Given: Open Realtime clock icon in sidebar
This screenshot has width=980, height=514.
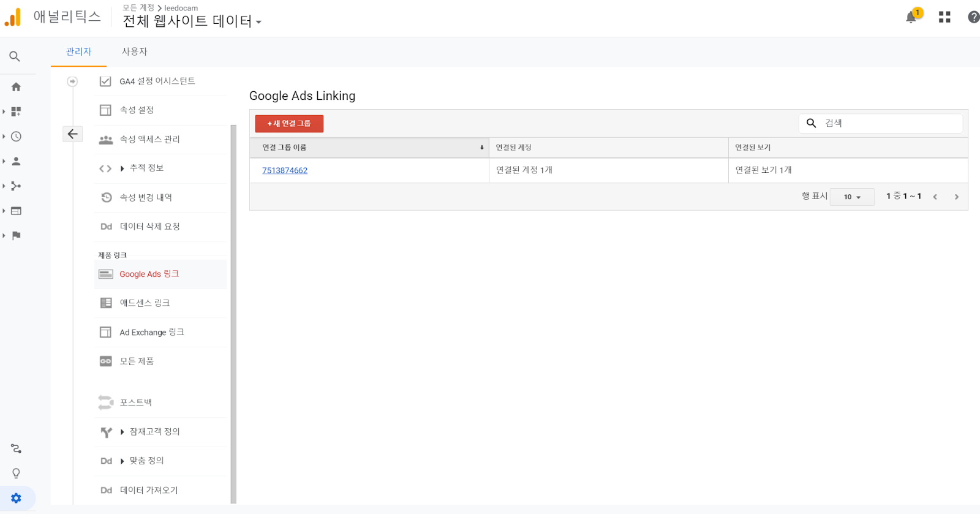Looking at the screenshot, I should pyautogui.click(x=16, y=137).
